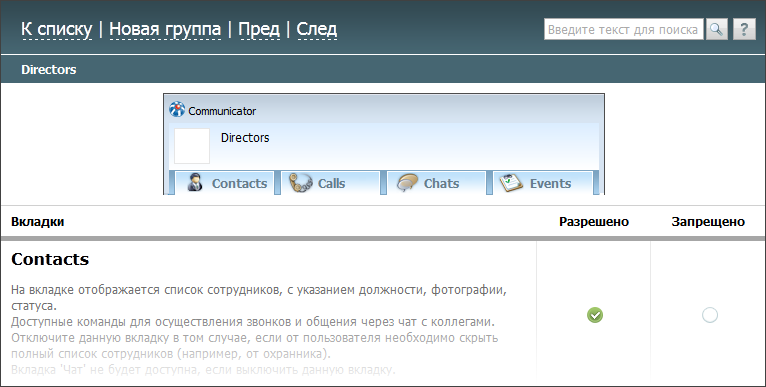Open next group via 'След' link

pyautogui.click(x=317, y=29)
